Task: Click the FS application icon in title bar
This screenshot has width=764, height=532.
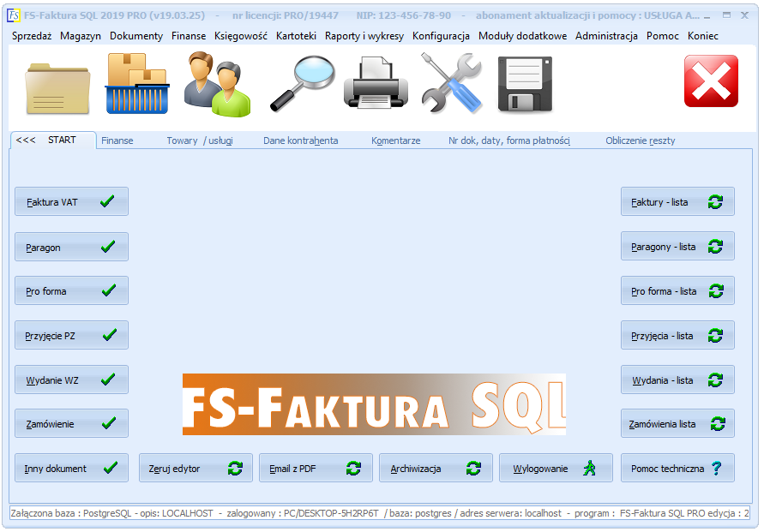Action: (14, 15)
